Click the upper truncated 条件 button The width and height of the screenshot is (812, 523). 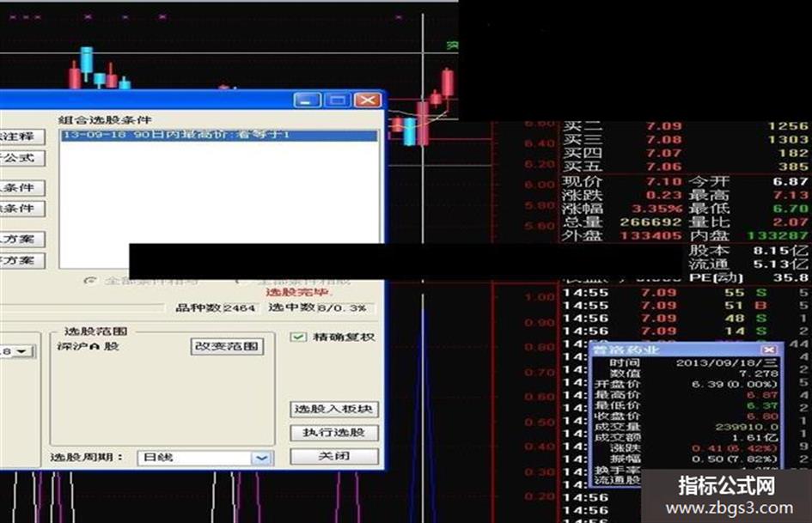[x=21, y=188]
